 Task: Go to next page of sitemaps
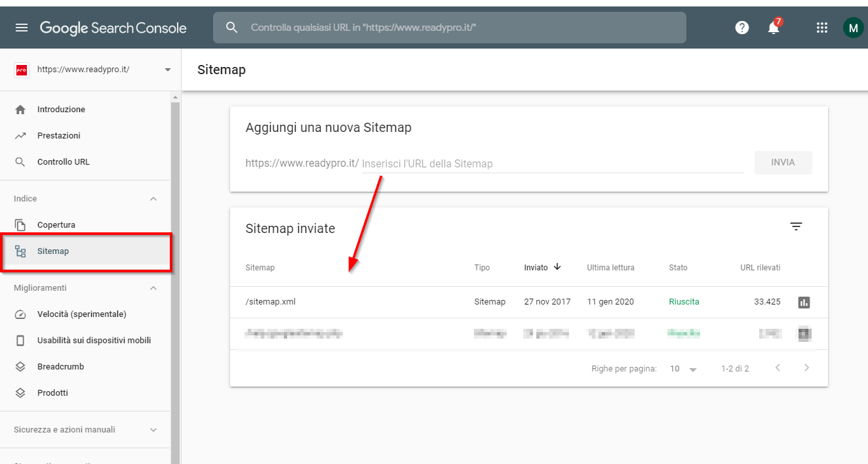(x=806, y=368)
